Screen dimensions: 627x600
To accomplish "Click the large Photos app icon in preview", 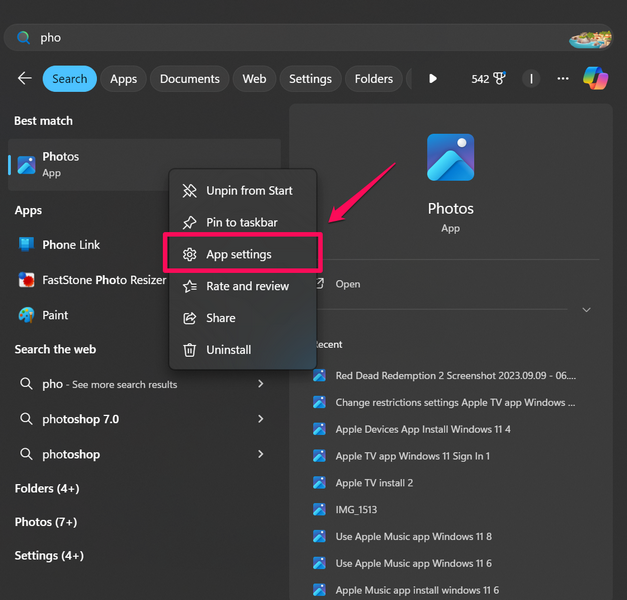I will pos(450,158).
